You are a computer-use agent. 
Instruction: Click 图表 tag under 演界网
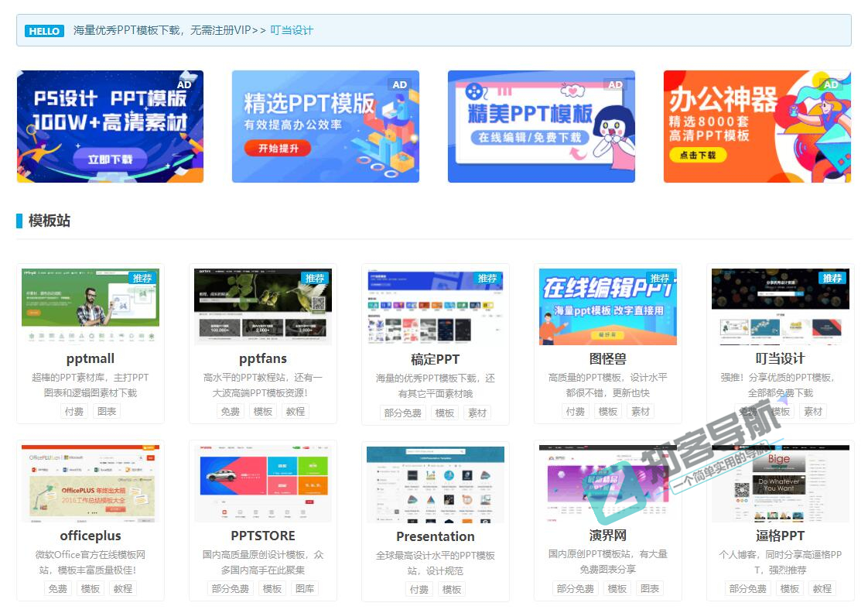click(650, 588)
